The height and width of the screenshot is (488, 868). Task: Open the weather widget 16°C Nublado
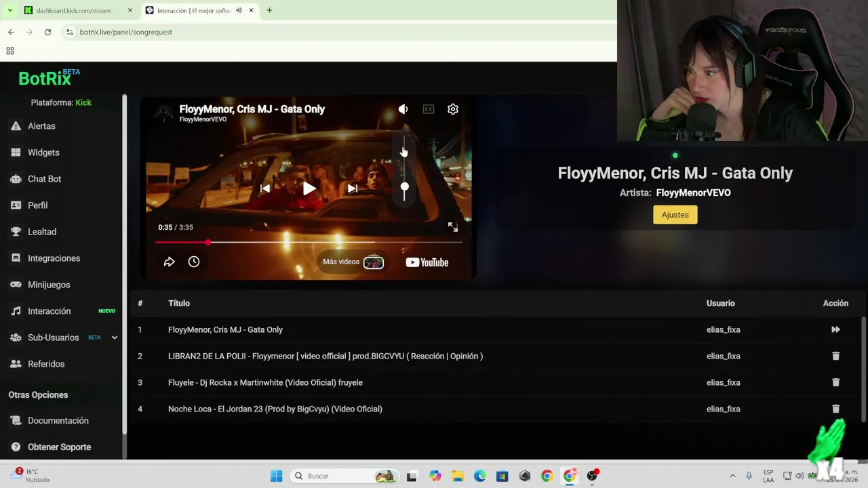[x=31, y=475]
